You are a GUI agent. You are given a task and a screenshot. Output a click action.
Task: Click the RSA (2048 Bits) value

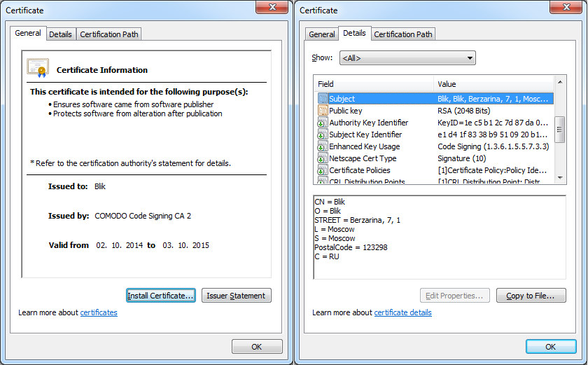pyautogui.click(x=464, y=111)
